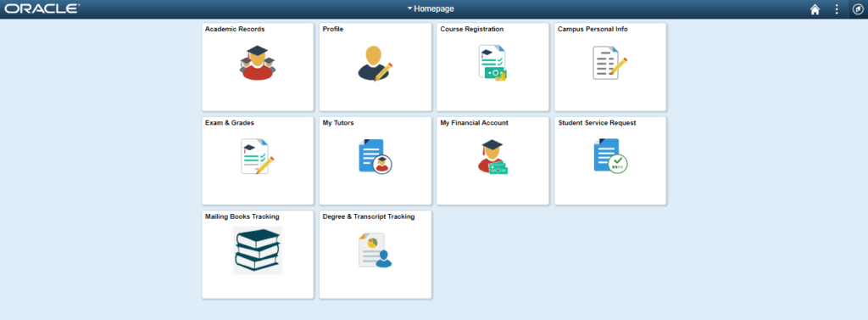This screenshot has height=320, width=868.
Task: Click the Mailing Books Tracking tile title
Action: [242, 216]
